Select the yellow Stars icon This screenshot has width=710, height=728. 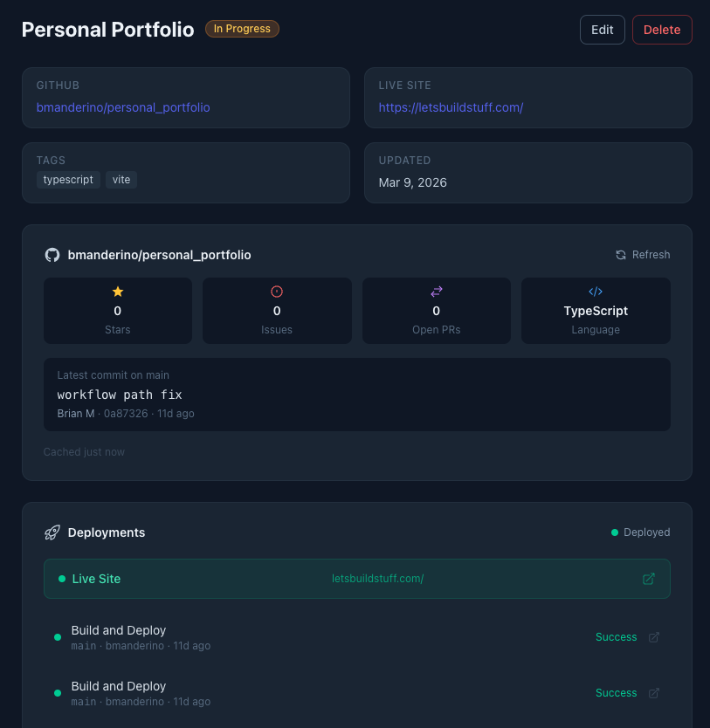tap(117, 291)
